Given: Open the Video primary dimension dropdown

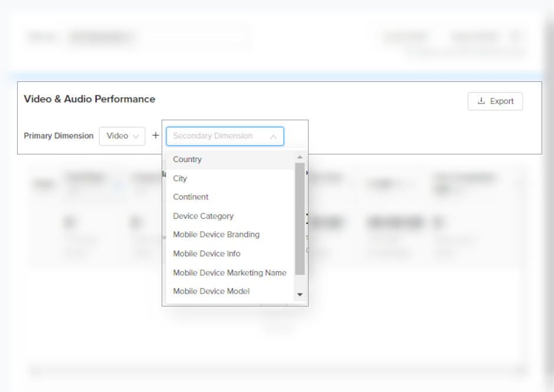Looking at the screenshot, I should pyautogui.click(x=122, y=136).
